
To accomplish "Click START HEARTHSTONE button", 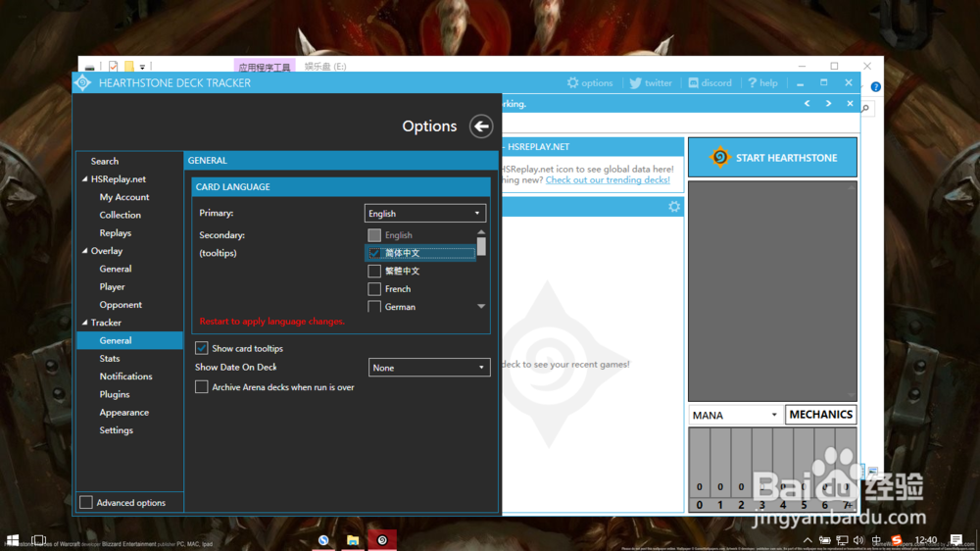I will [772, 158].
